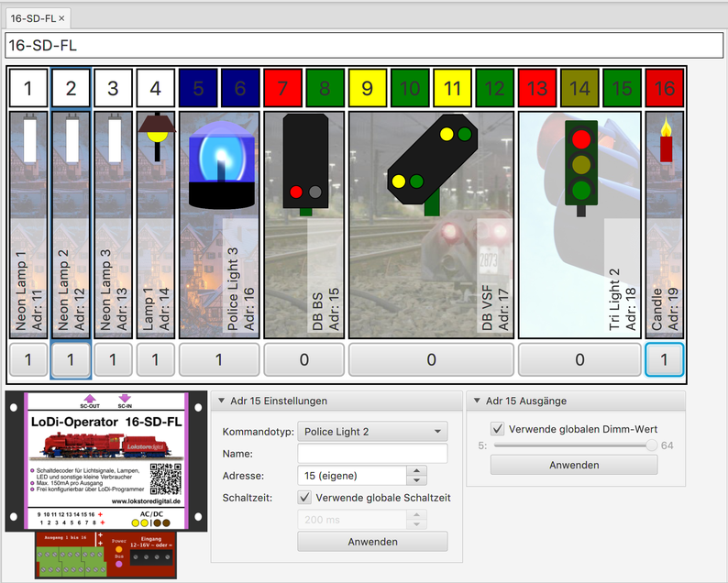This screenshot has width=728, height=583.
Task: Collapse the Adr 15 Ausgänge panel
Action: (x=477, y=401)
